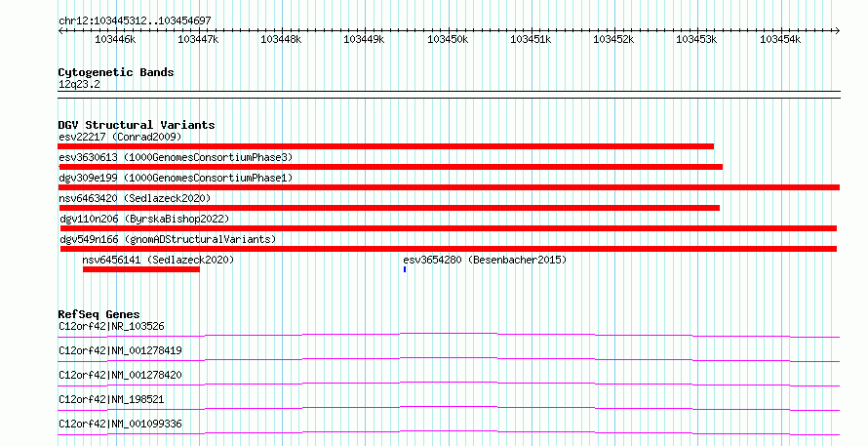
Task: Click the magenta intron line of NM_001099336
Action: [449, 432]
